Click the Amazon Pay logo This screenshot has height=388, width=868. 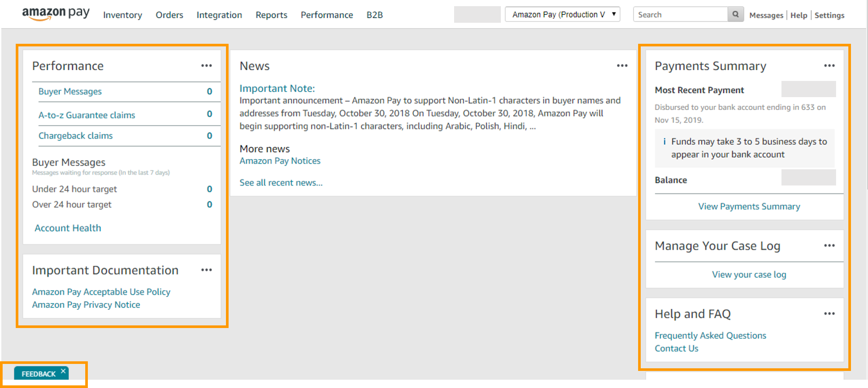(56, 14)
